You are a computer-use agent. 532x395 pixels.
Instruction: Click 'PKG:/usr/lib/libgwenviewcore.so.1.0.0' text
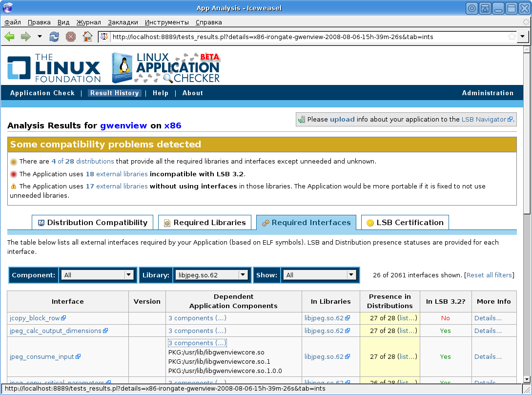click(225, 371)
